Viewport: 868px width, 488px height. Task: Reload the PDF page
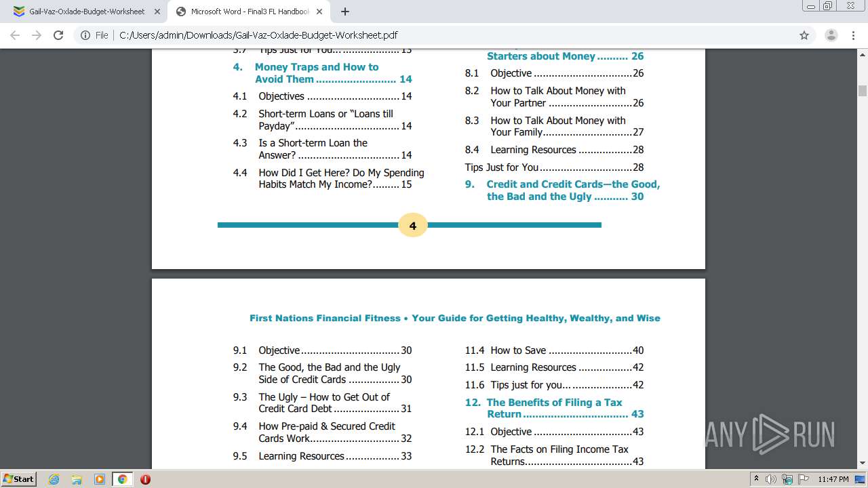pos(58,35)
